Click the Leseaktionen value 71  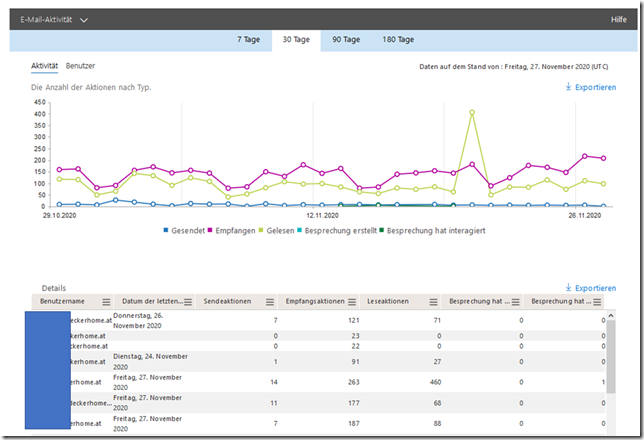[x=437, y=320]
